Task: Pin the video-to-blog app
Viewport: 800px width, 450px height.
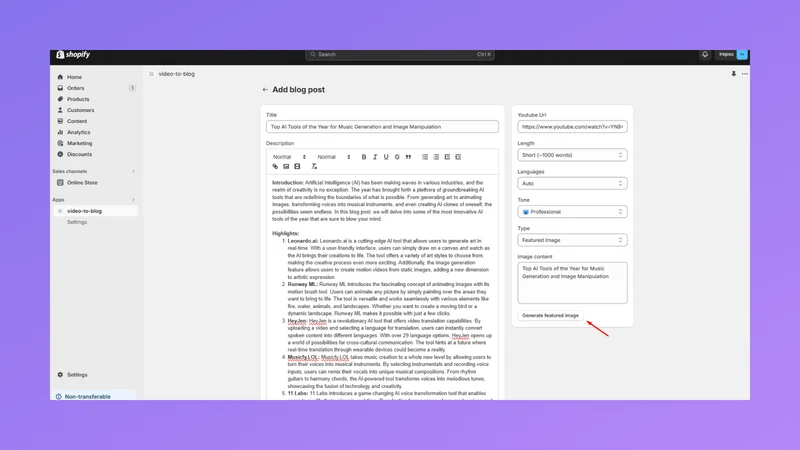Action: click(x=733, y=74)
